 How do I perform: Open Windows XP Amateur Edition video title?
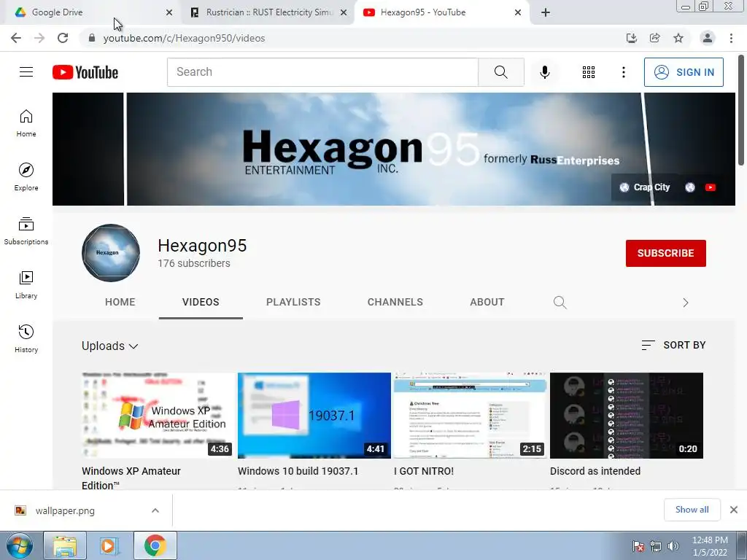tap(131, 478)
